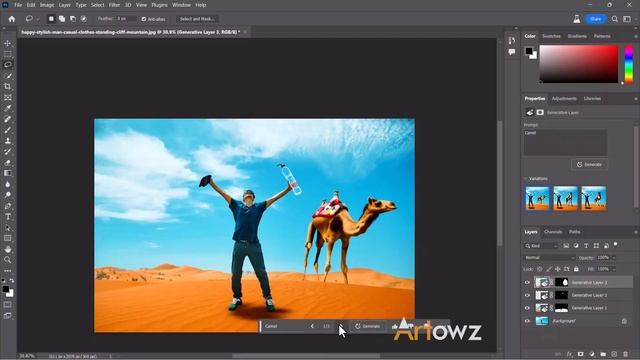Select the Gradient tool

tap(7, 173)
